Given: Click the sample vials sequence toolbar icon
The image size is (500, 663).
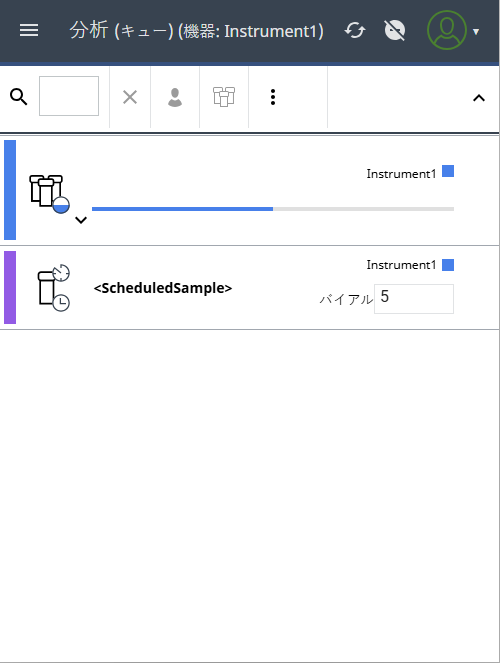Looking at the screenshot, I should (224, 97).
